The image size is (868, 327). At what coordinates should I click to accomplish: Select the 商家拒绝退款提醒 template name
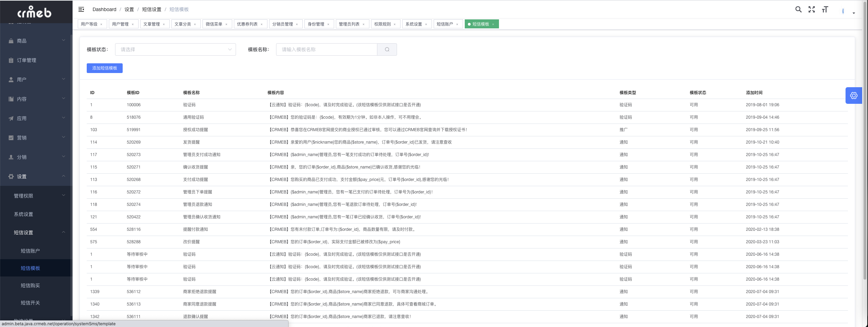pyautogui.click(x=200, y=292)
